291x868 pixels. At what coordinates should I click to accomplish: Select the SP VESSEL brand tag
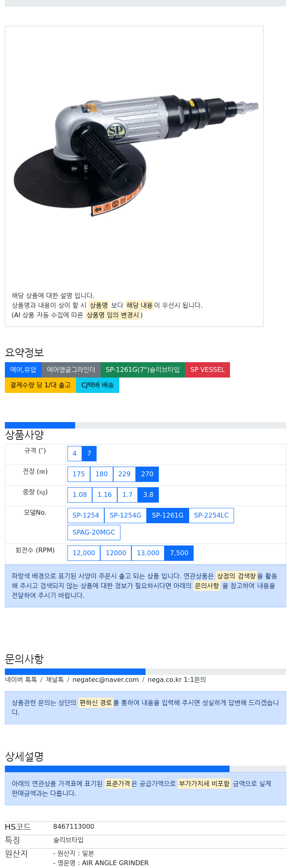[x=207, y=370]
